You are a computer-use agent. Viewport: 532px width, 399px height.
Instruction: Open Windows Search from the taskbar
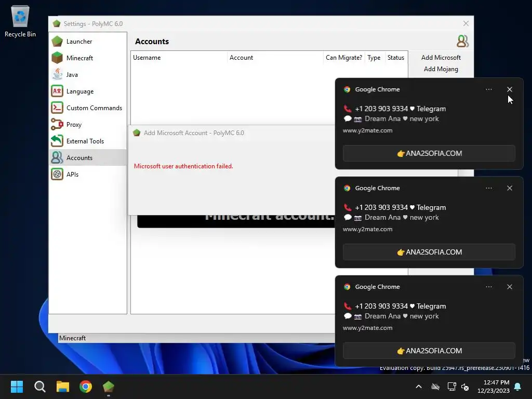[40, 387]
